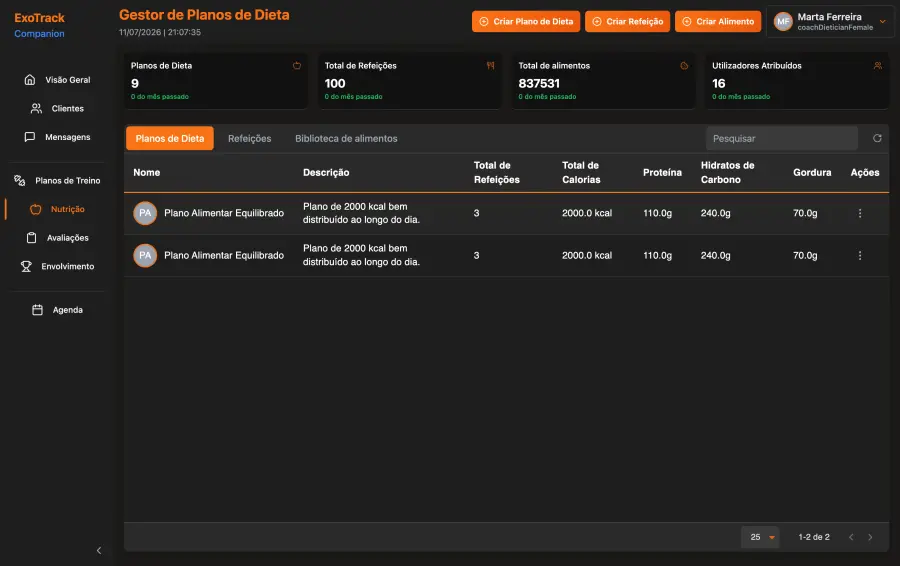The width and height of the screenshot is (900, 566).
Task: Open the Clientes people icon
Action: pos(36,108)
